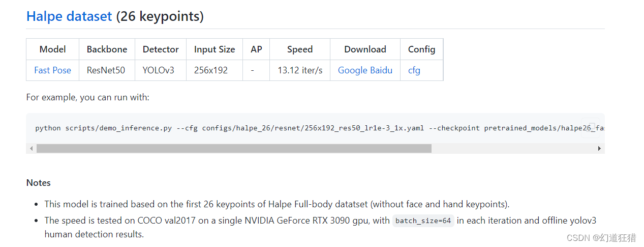Image resolution: width=644 pixels, height=247 pixels.
Task: Click the ResNet50 table cell
Action: (106, 70)
